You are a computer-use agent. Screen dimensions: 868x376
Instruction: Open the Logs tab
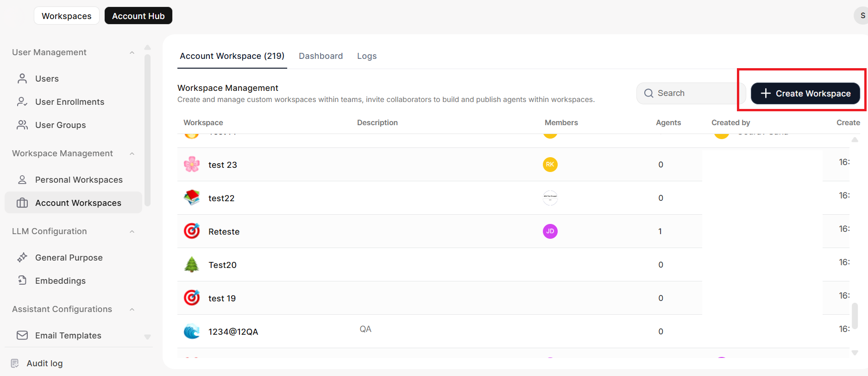(366, 56)
